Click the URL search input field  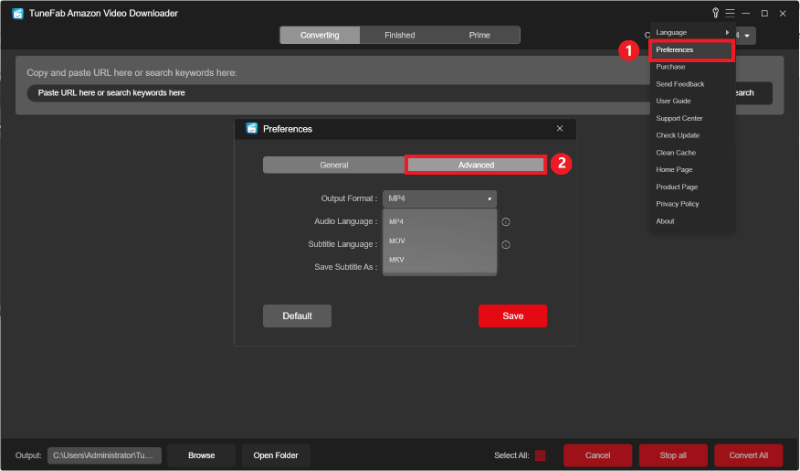tap(339, 93)
